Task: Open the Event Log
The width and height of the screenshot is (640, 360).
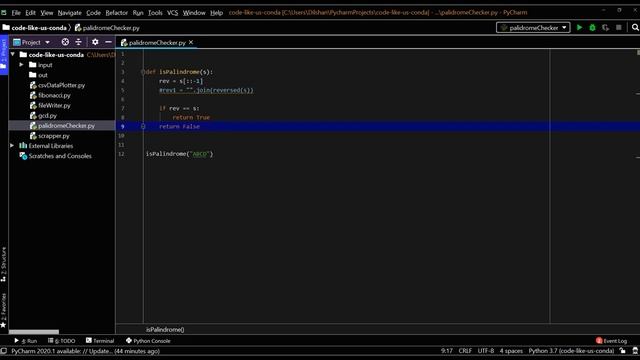Action: [611, 341]
